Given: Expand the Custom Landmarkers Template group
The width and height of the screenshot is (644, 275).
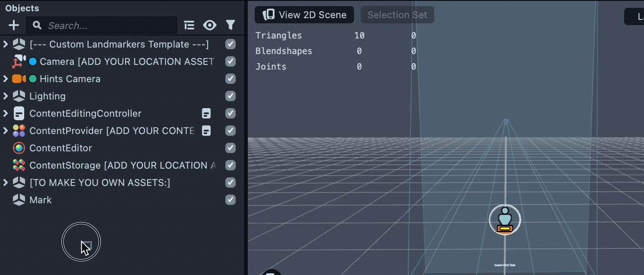Looking at the screenshot, I should (x=6, y=45).
